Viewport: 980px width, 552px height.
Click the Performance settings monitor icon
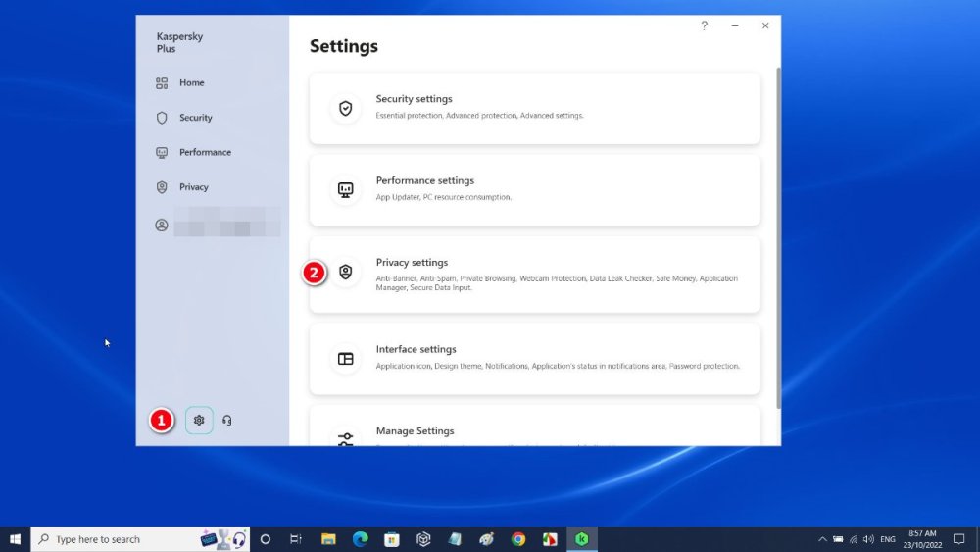pos(346,190)
